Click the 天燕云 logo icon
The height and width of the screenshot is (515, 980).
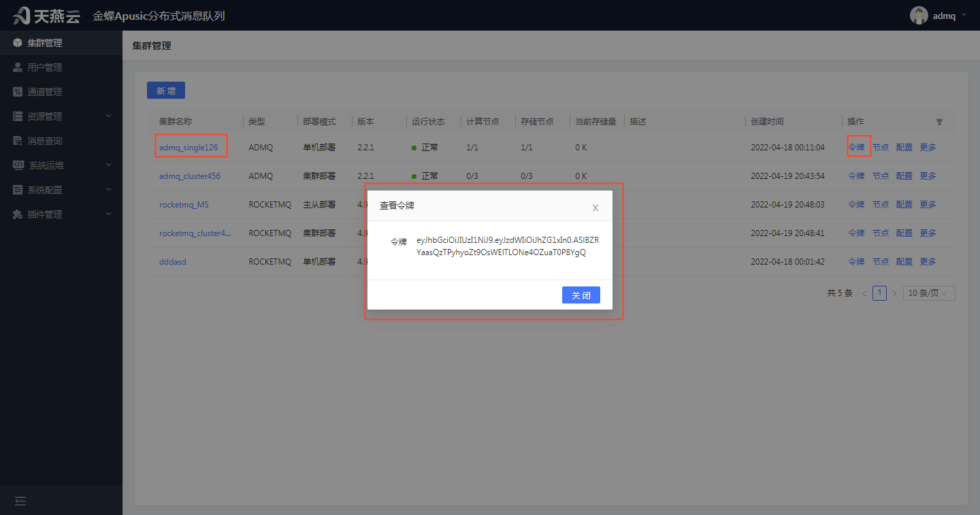pos(22,16)
